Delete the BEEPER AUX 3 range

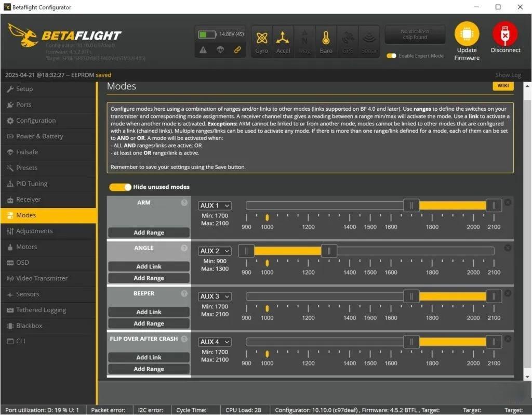pyautogui.click(x=508, y=293)
